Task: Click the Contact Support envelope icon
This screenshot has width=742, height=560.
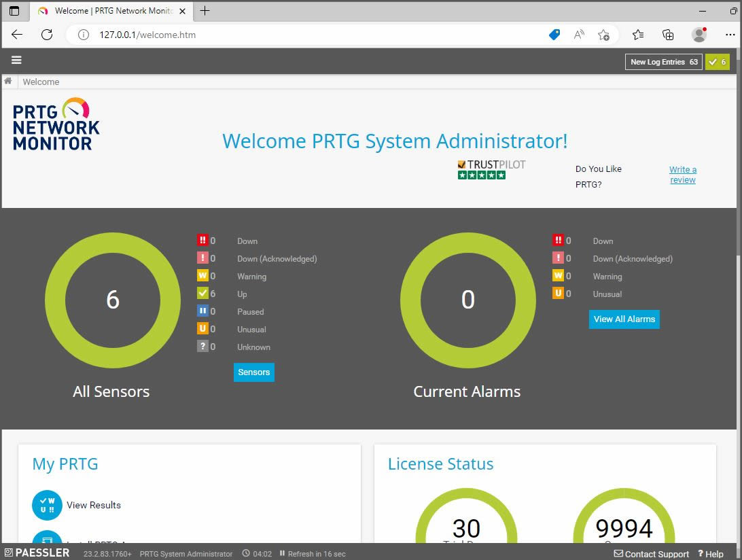Action: click(x=618, y=554)
